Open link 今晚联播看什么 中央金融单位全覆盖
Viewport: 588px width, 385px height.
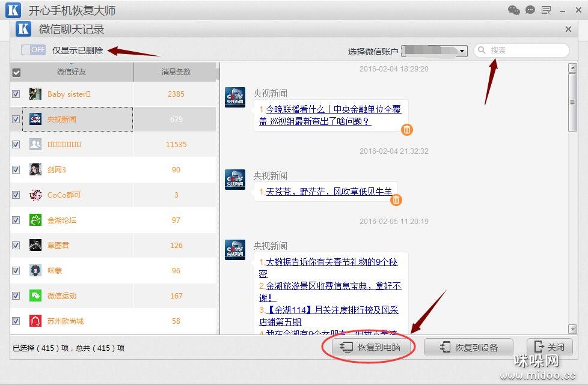point(330,115)
